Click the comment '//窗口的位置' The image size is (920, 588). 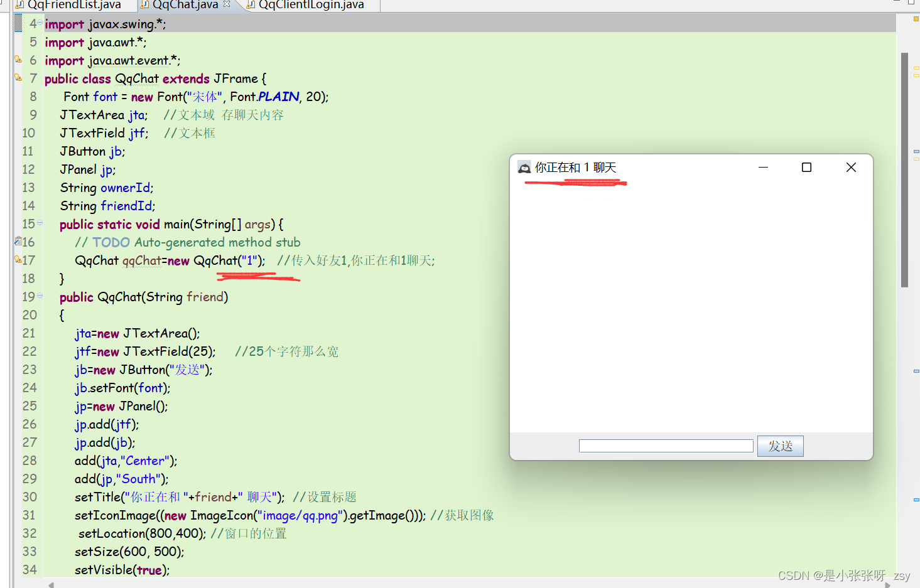249,533
